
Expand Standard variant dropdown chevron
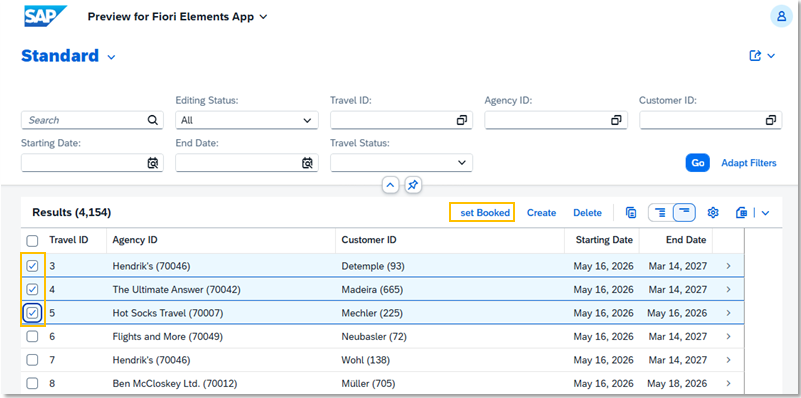click(x=111, y=57)
